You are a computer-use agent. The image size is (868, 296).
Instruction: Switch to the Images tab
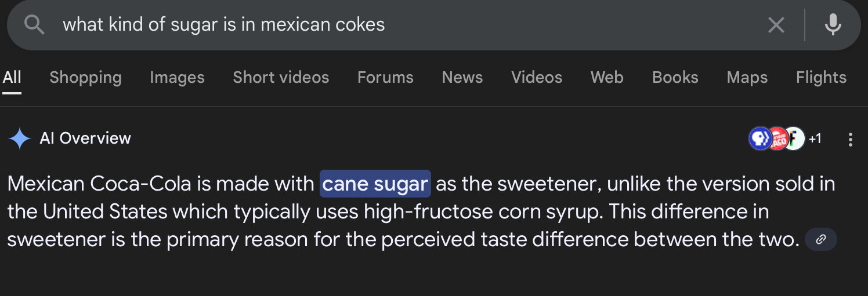tap(177, 77)
